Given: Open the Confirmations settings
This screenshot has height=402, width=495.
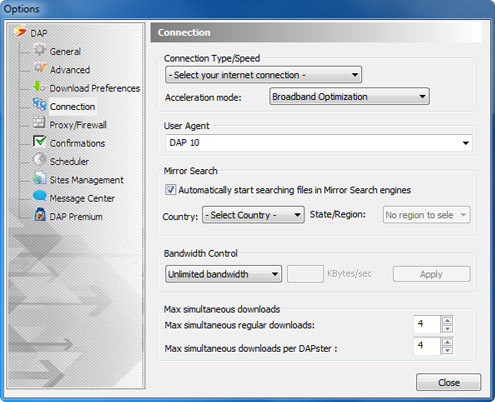Looking at the screenshot, I should click(77, 143).
